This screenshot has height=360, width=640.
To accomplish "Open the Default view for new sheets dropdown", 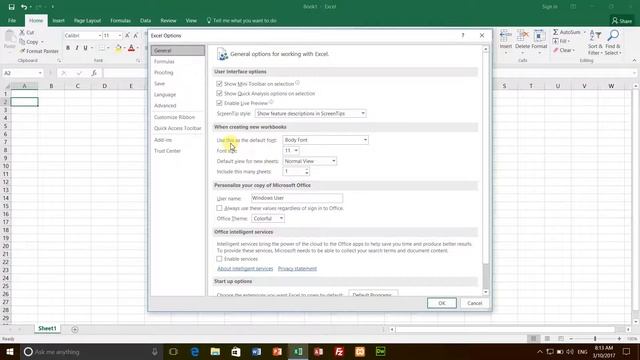I will click(x=310, y=161).
